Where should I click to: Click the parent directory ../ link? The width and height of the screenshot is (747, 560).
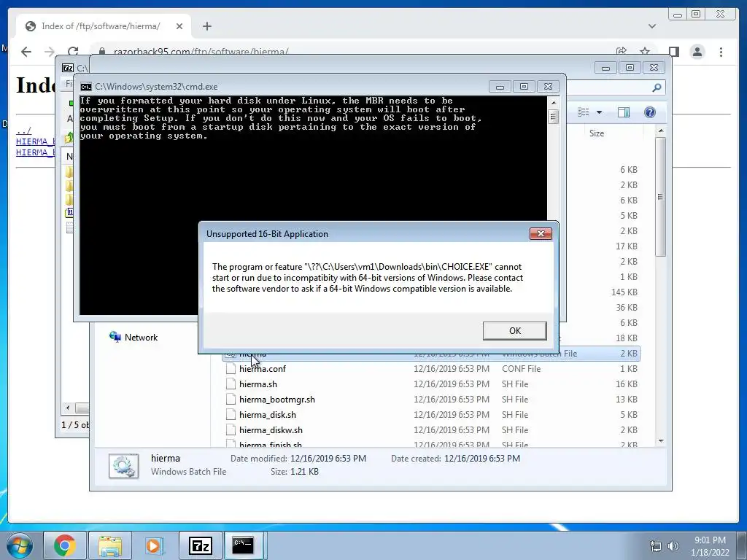coord(23,131)
